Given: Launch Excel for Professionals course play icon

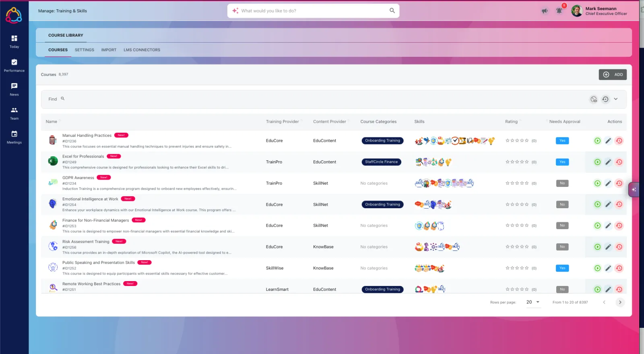Looking at the screenshot, I should 597,162.
